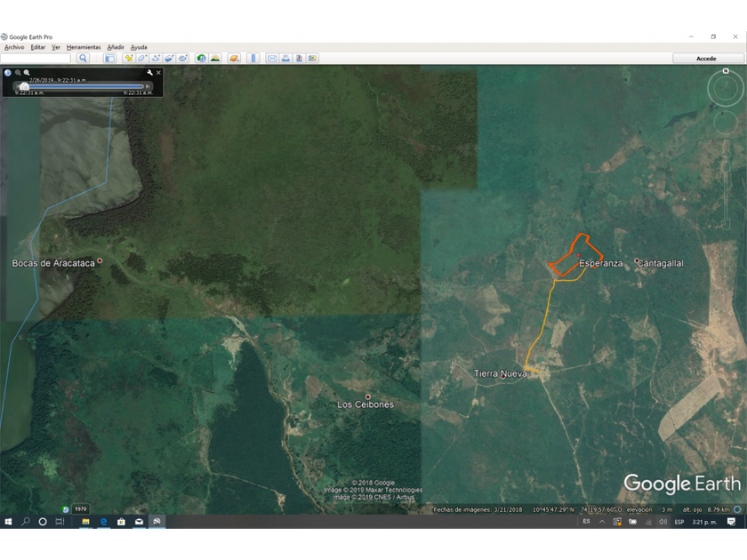Zoom in the time slider range

tap(27, 72)
